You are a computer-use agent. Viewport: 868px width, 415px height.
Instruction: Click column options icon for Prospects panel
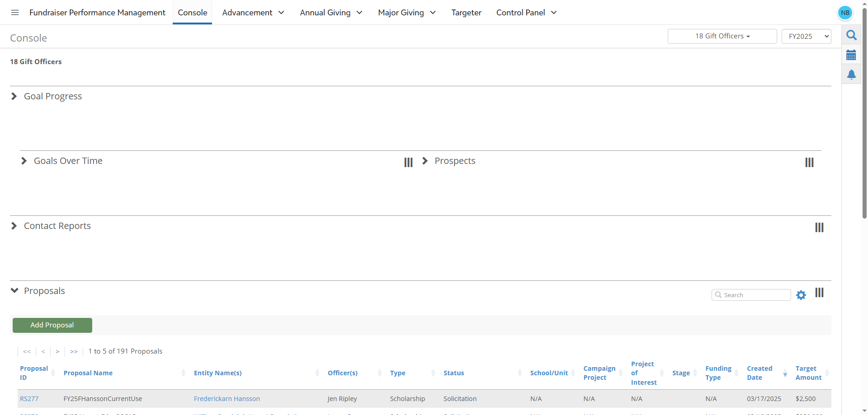pyautogui.click(x=809, y=163)
